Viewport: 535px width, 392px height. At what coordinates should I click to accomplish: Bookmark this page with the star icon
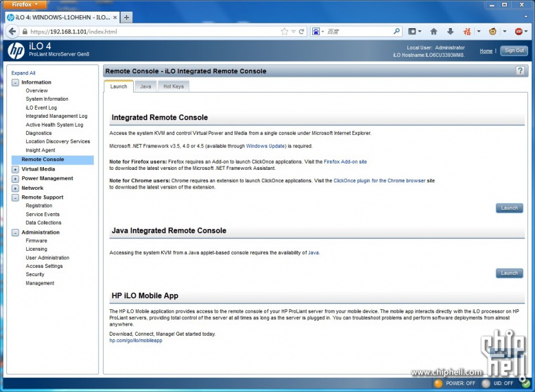point(284,32)
